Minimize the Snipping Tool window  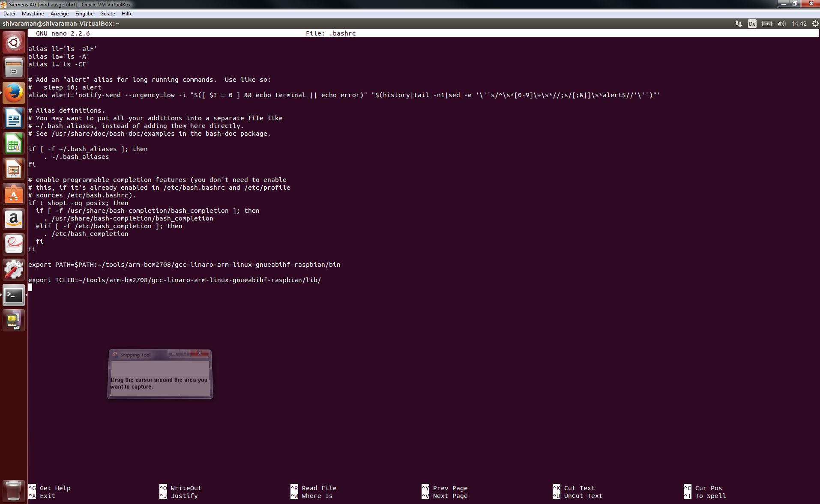(174, 353)
